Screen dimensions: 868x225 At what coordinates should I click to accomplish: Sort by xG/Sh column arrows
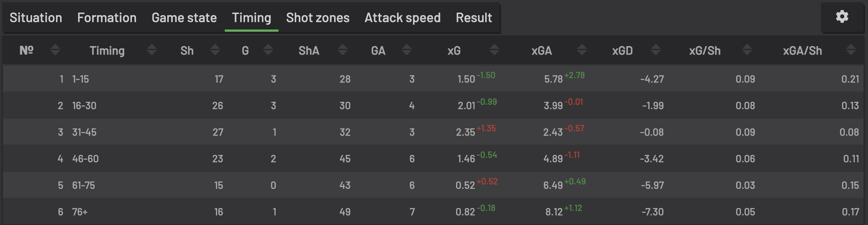747,49
